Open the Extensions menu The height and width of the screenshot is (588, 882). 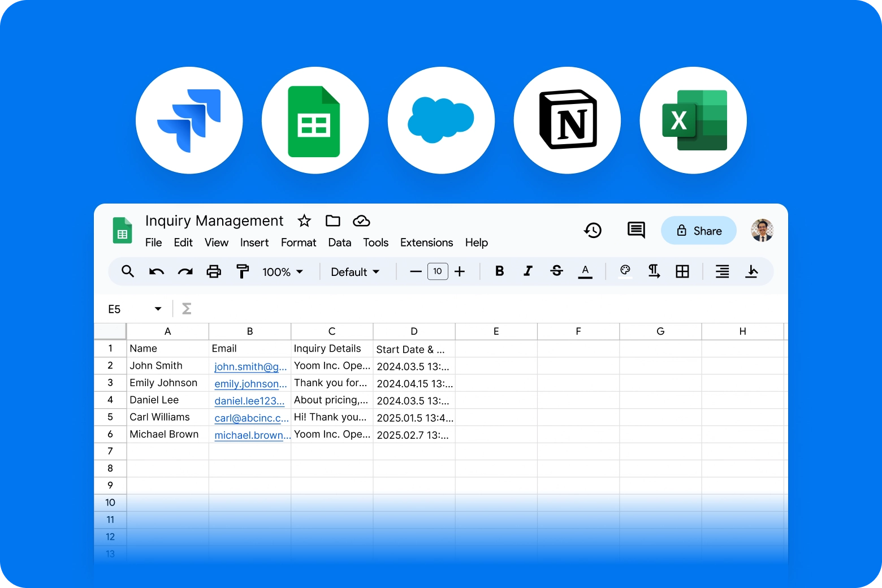pyautogui.click(x=426, y=243)
